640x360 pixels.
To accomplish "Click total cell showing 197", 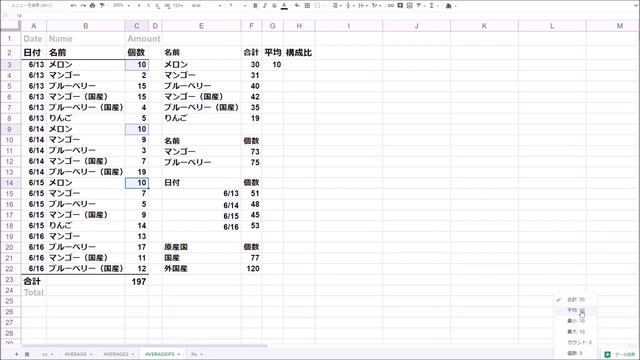I will pos(137,281).
